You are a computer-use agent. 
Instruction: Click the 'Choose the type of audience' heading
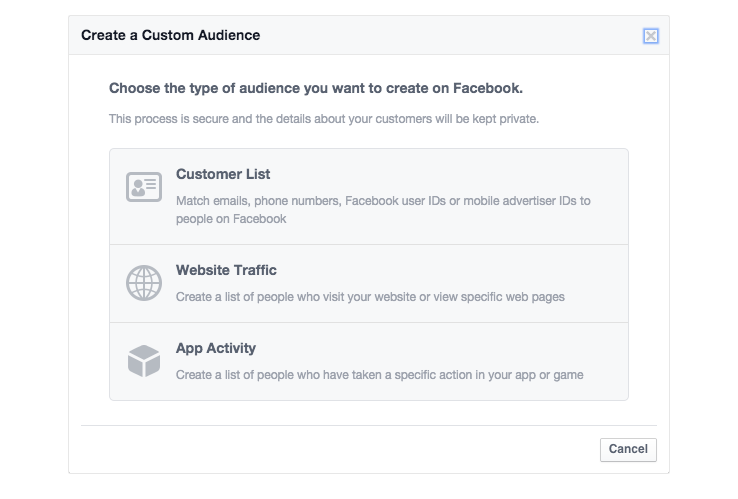[316, 89]
